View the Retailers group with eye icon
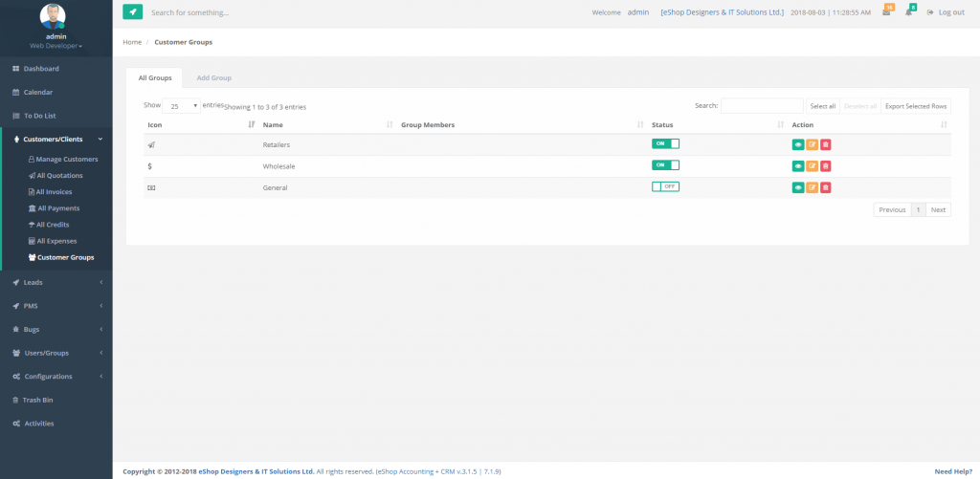This screenshot has width=980, height=479. 798,144
